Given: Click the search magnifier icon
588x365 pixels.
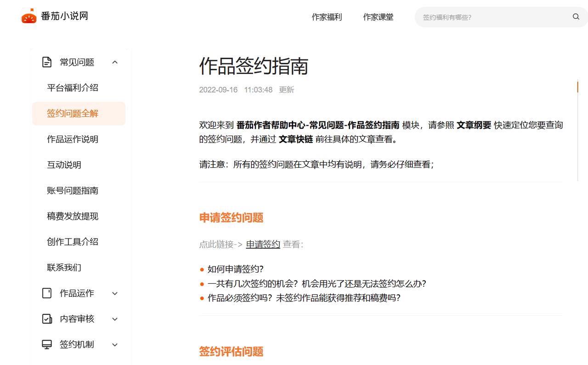Looking at the screenshot, I should pos(576,17).
